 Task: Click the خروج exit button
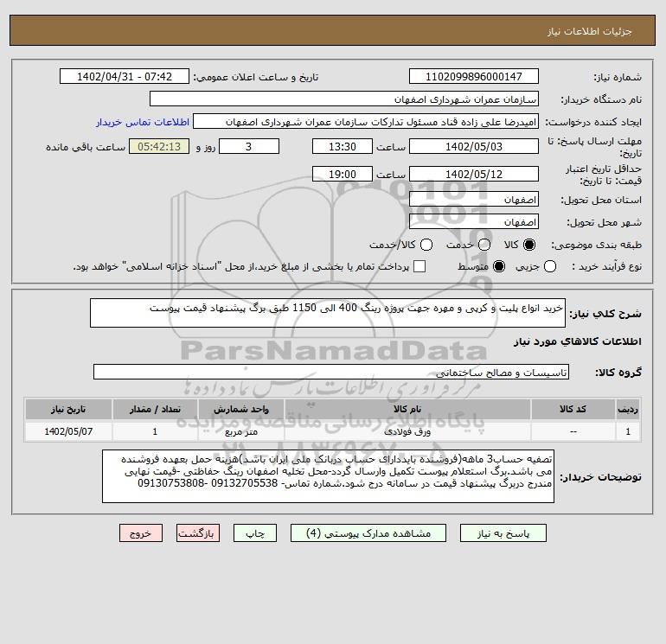(x=141, y=533)
